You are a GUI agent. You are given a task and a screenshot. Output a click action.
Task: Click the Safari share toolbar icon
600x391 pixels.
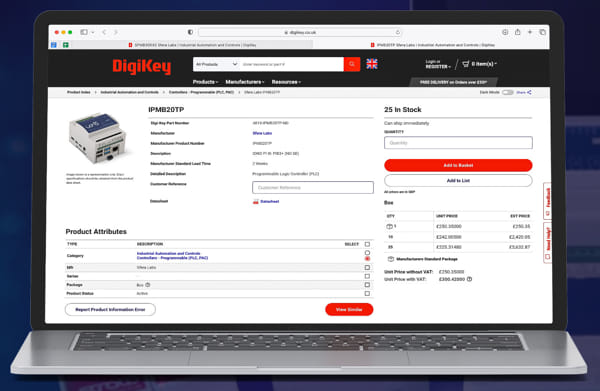coord(517,32)
